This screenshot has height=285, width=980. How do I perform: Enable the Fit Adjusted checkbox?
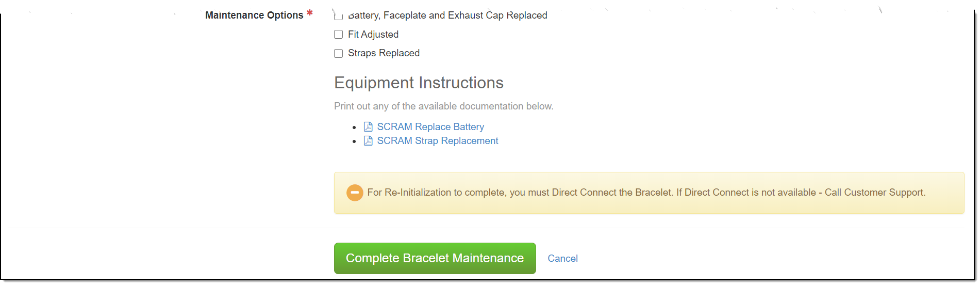click(339, 35)
